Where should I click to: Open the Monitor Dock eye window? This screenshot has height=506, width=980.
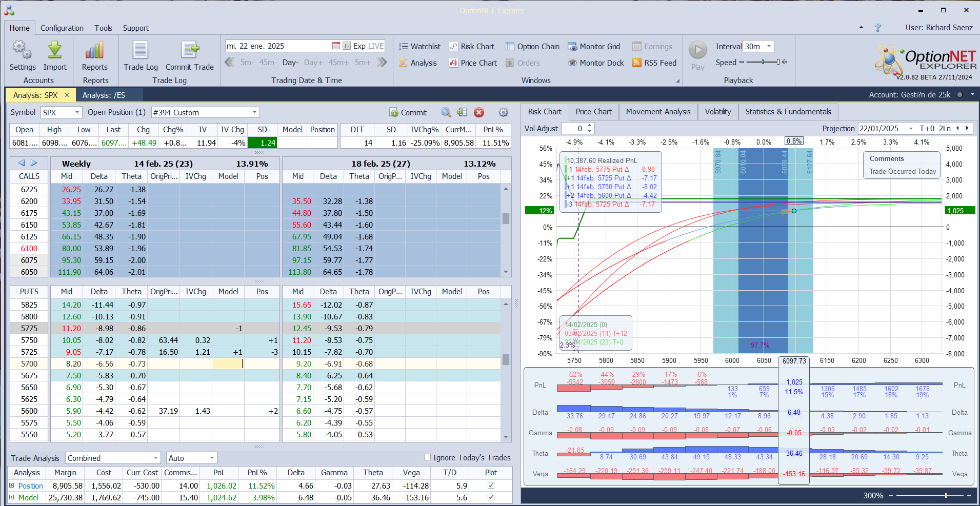(x=596, y=63)
